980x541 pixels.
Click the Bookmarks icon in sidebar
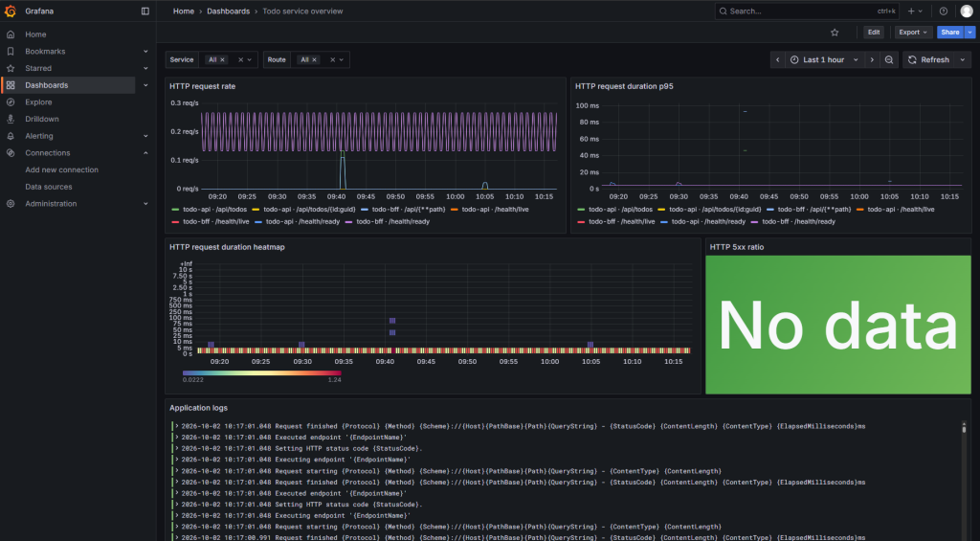pos(11,52)
